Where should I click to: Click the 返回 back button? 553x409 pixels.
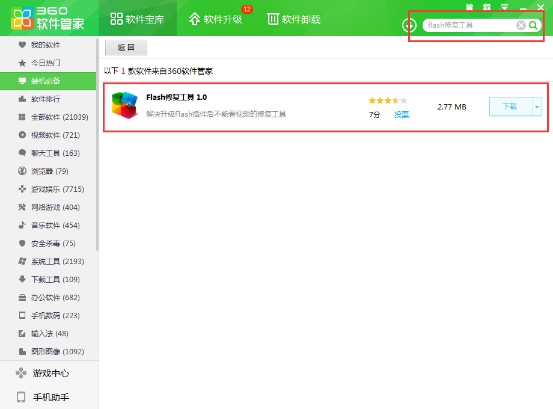point(126,48)
